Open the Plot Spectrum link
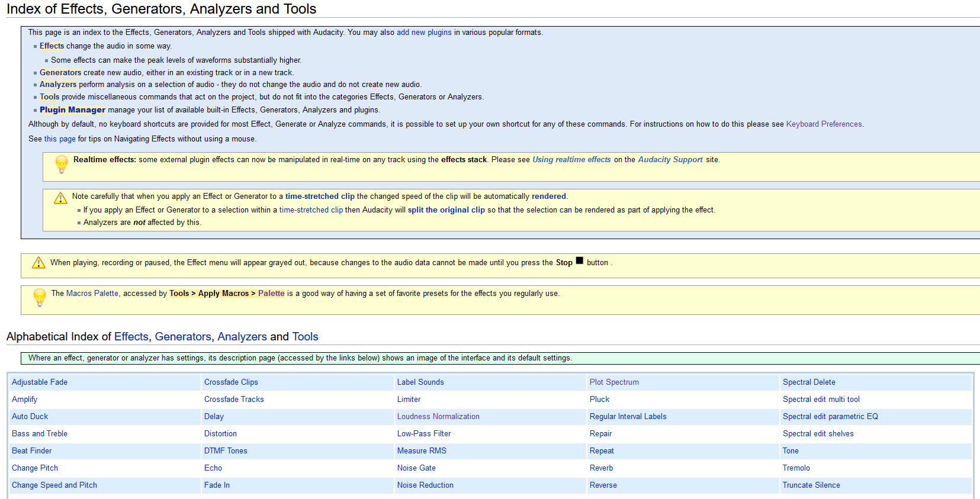Viewport: 980px width, 499px height. coord(614,382)
